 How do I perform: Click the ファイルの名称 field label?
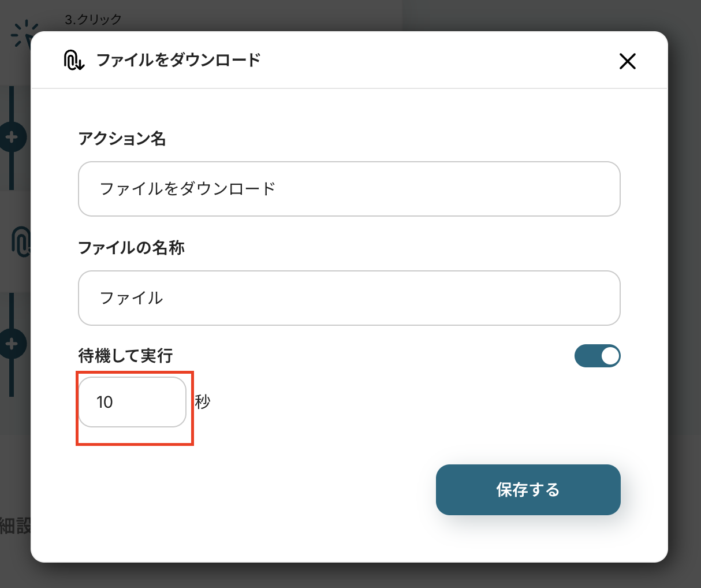(x=131, y=248)
